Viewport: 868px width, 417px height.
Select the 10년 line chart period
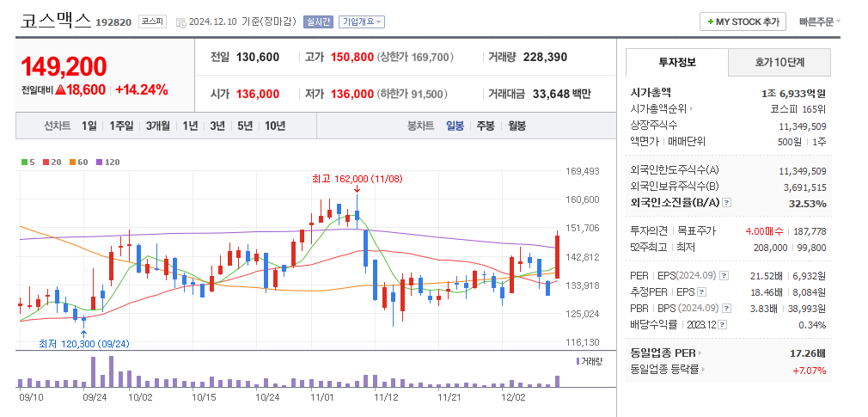coord(274,126)
